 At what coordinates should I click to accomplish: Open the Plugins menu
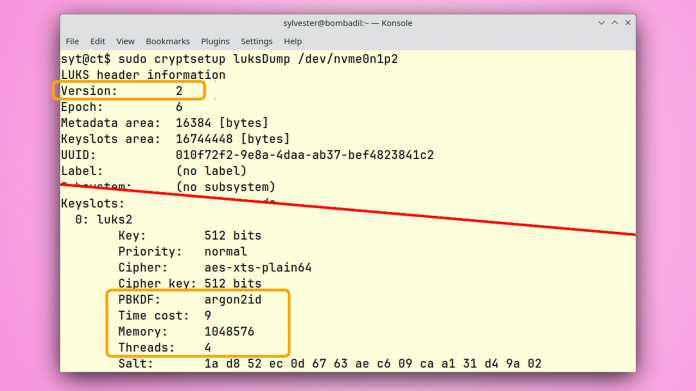215,41
